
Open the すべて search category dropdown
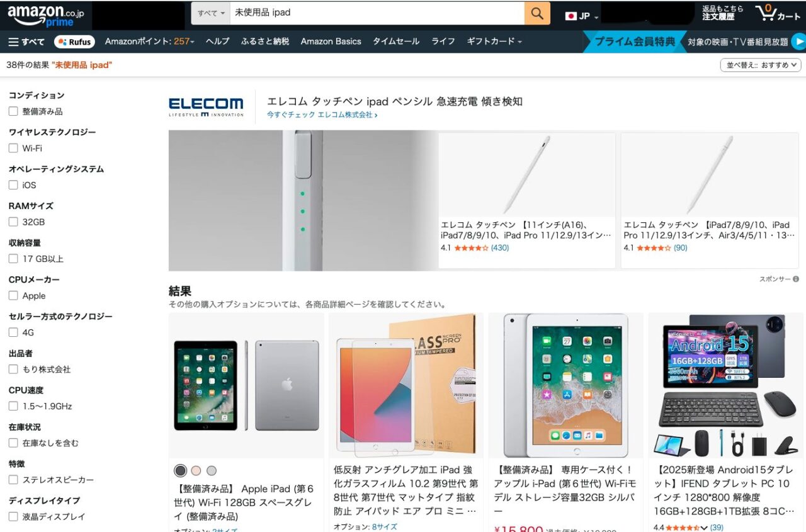[210, 13]
